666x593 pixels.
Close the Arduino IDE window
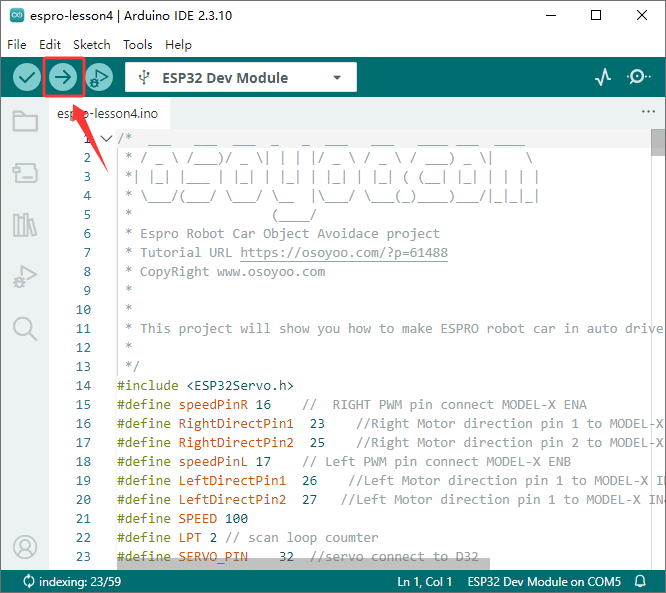pyautogui.click(x=642, y=15)
